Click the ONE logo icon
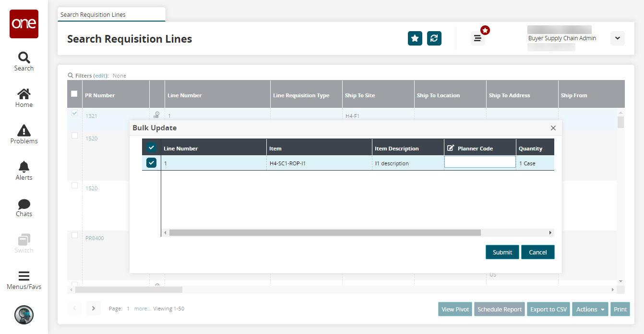 pos(24,24)
